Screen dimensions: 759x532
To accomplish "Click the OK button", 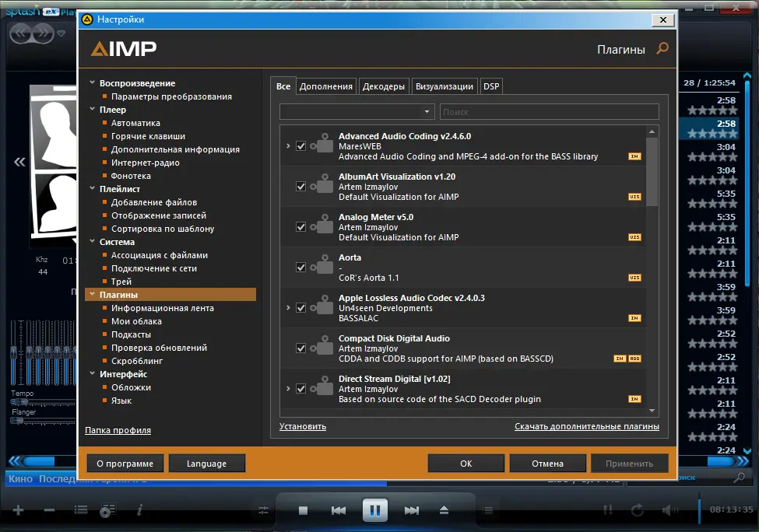I will click(466, 464).
